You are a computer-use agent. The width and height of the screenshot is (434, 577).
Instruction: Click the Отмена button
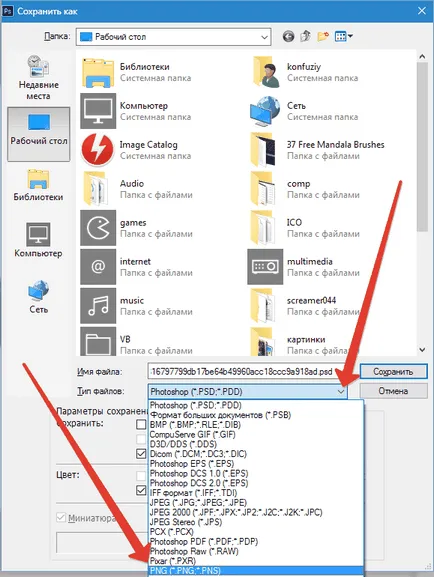394,391
